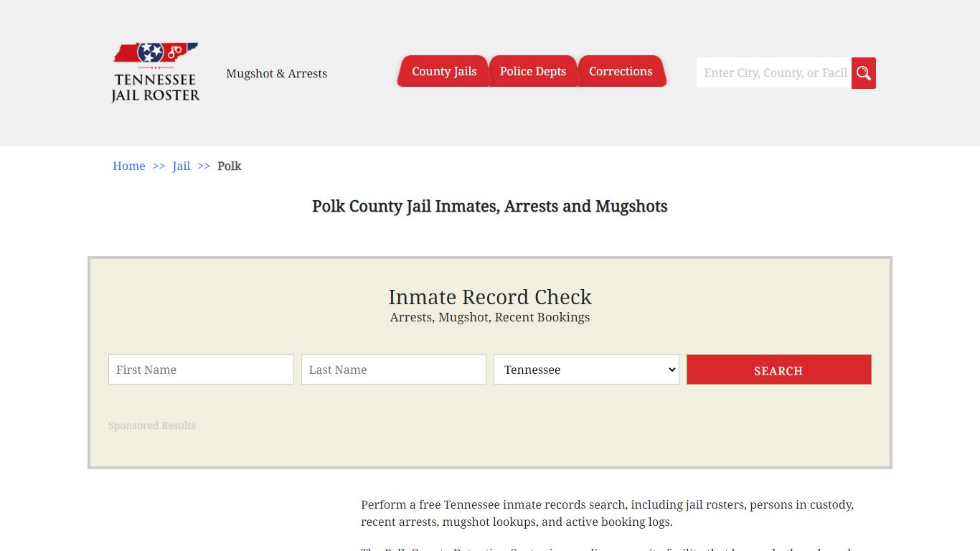The width and height of the screenshot is (980, 551).
Task: Click the Sponsored Results label
Action: (x=152, y=425)
